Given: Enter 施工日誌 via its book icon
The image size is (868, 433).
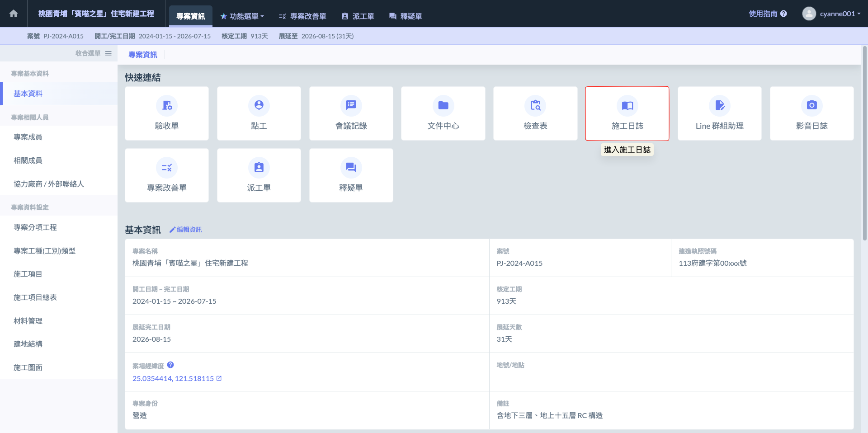Looking at the screenshot, I should coord(627,105).
